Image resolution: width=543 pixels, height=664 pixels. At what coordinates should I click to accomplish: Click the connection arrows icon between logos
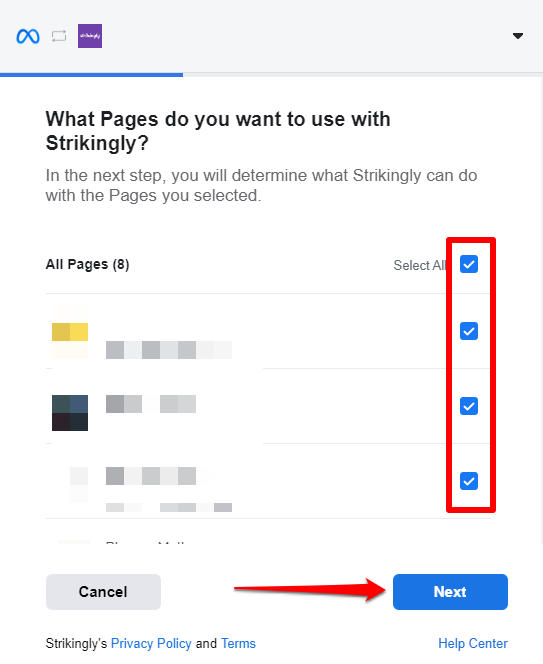pyautogui.click(x=59, y=36)
